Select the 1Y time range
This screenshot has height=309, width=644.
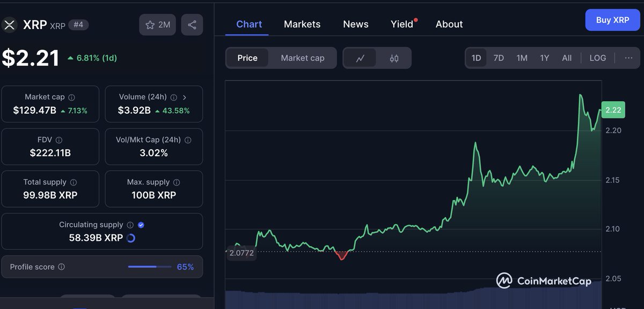(x=544, y=58)
